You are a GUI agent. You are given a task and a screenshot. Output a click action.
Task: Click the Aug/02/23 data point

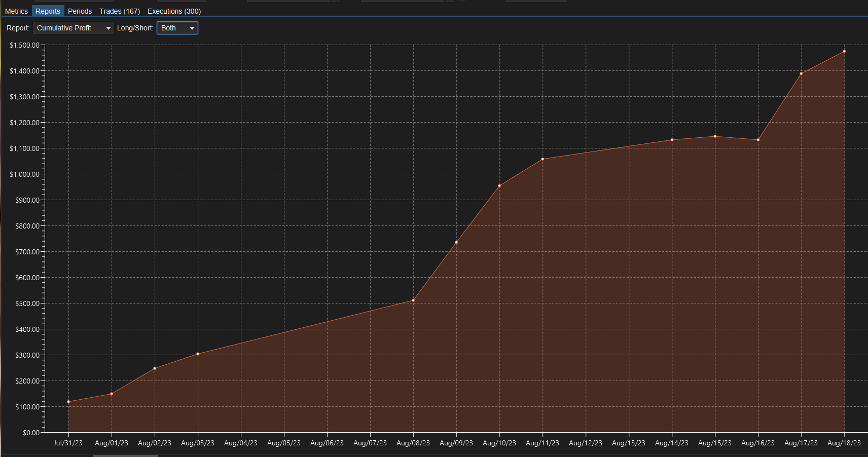155,368
